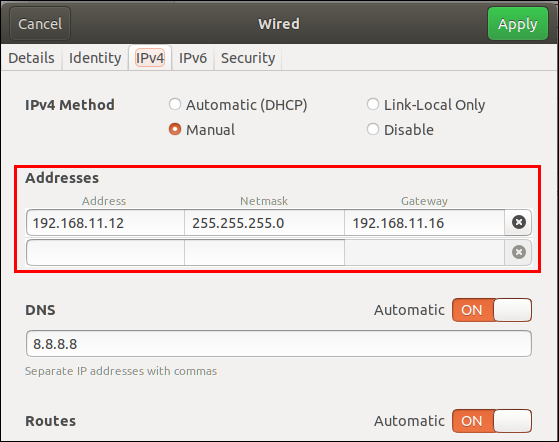
Task: Switch to the Identity tab
Action: [95, 58]
